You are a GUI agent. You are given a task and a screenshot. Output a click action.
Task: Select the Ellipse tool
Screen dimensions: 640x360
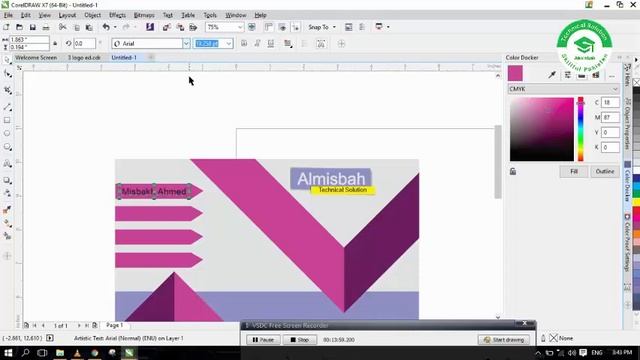(7, 133)
